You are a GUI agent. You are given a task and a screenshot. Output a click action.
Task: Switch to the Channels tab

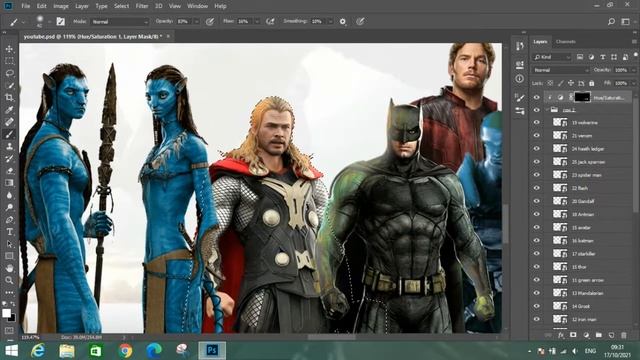[566, 42]
